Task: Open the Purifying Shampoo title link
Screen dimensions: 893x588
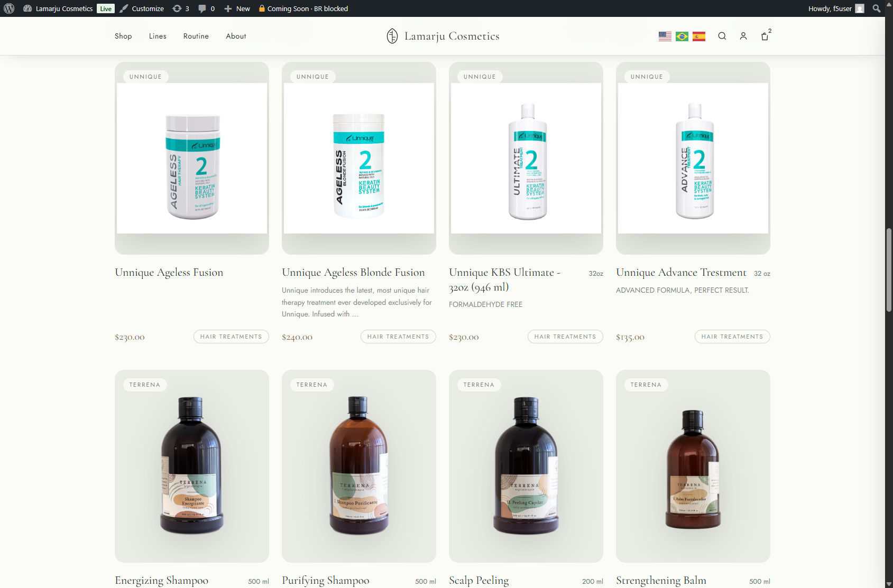Action: pyautogui.click(x=326, y=581)
